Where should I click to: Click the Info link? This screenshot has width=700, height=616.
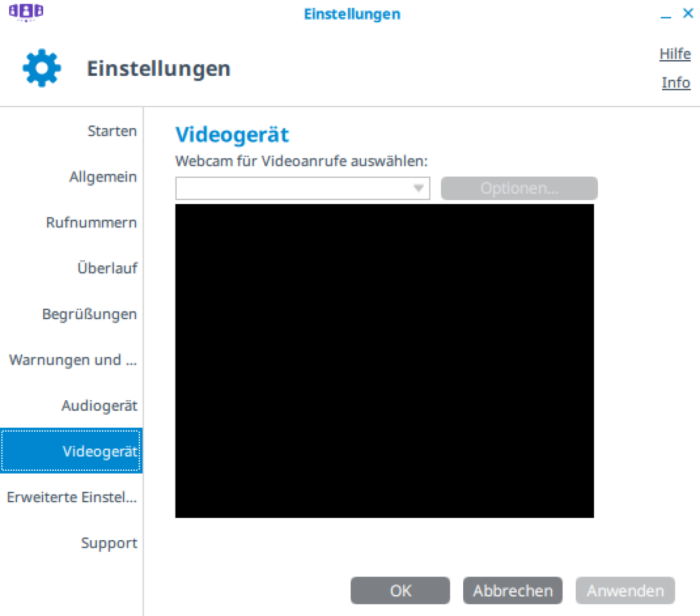(x=675, y=83)
